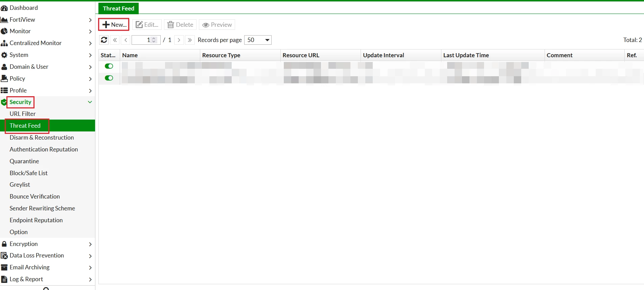Image resolution: width=644 pixels, height=290 pixels.
Task: Sort by Last Update Time column
Action: (493, 55)
